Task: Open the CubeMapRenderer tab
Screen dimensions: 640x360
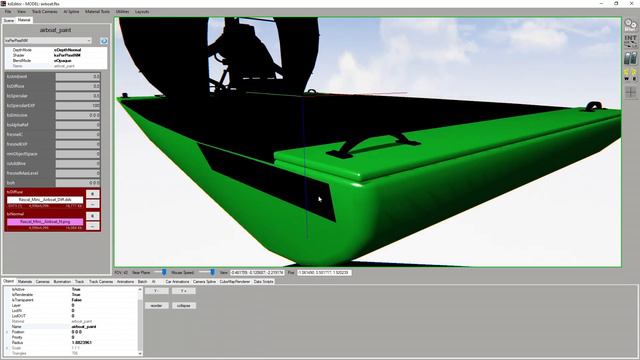Action: 235,282
